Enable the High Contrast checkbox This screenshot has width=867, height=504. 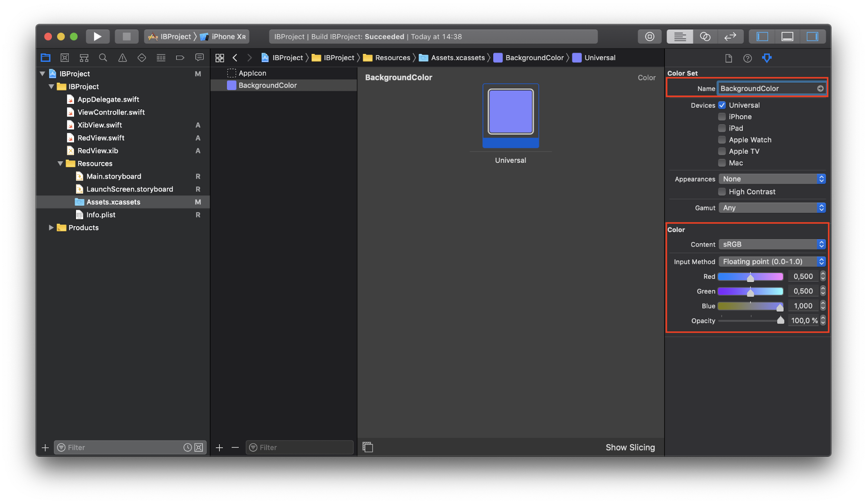[722, 192]
